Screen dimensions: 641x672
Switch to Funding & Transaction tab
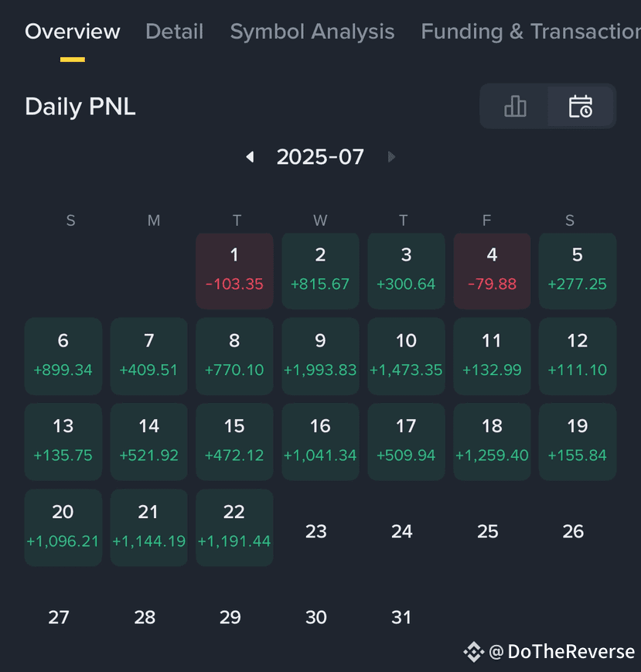pos(531,31)
